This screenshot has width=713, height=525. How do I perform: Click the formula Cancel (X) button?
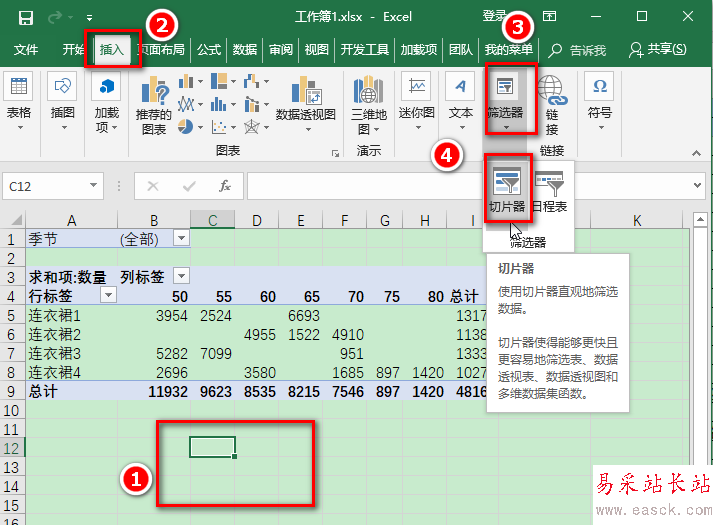153,186
